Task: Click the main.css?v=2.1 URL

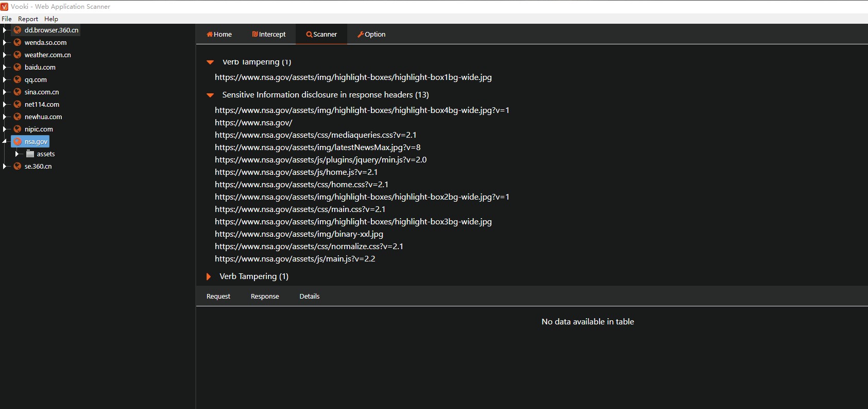Action: point(300,209)
